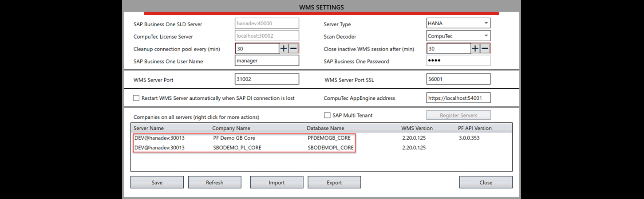
Task: Click the SBODEMOPL_CORE database name cell
Action: (330, 148)
